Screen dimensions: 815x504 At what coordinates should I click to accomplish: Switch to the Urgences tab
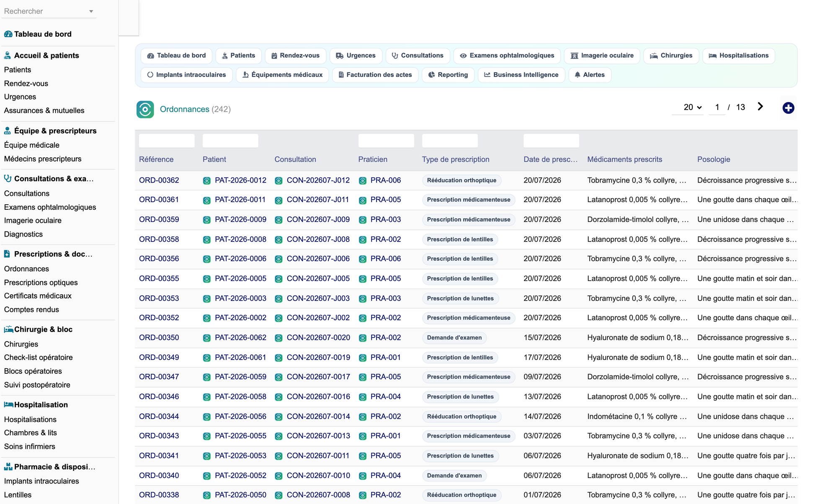(356, 56)
